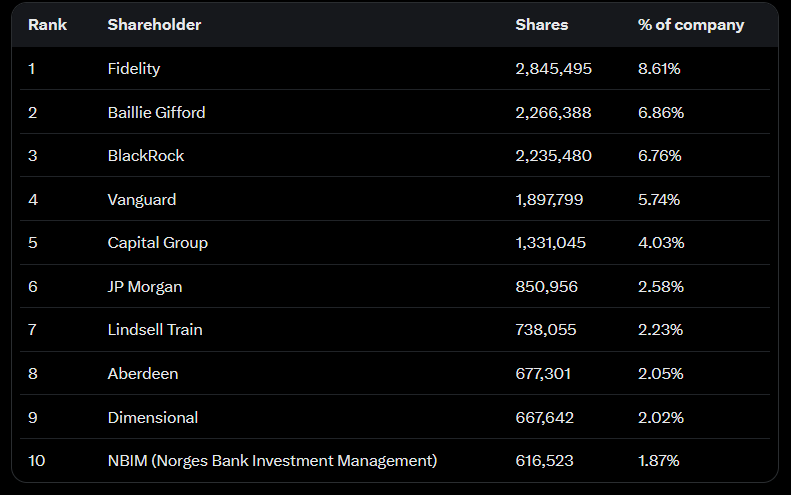The width and height of the screenshot is (791, 495).
Task: Select the 1.87% percentage cell
Action: [658, 461]
